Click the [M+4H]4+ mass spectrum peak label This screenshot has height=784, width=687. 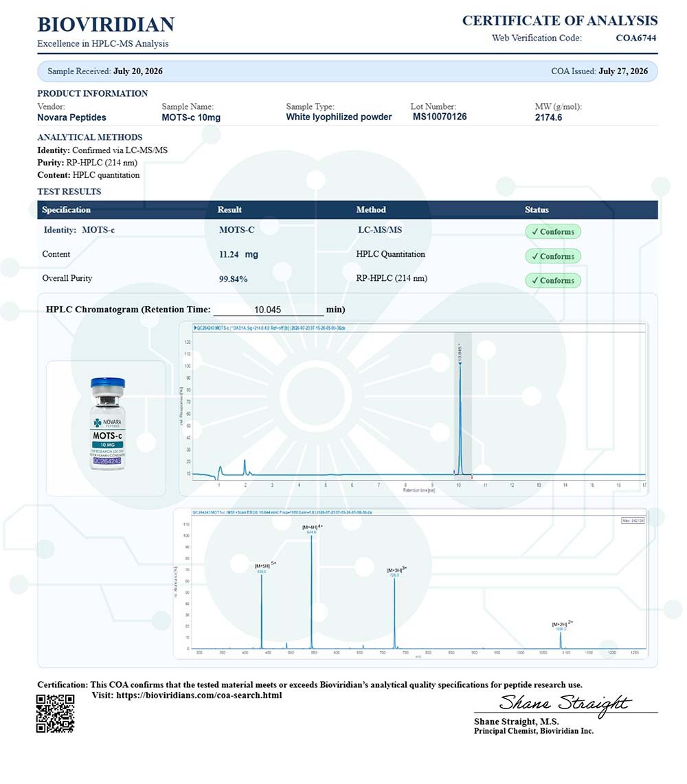(x=312, y=527)
